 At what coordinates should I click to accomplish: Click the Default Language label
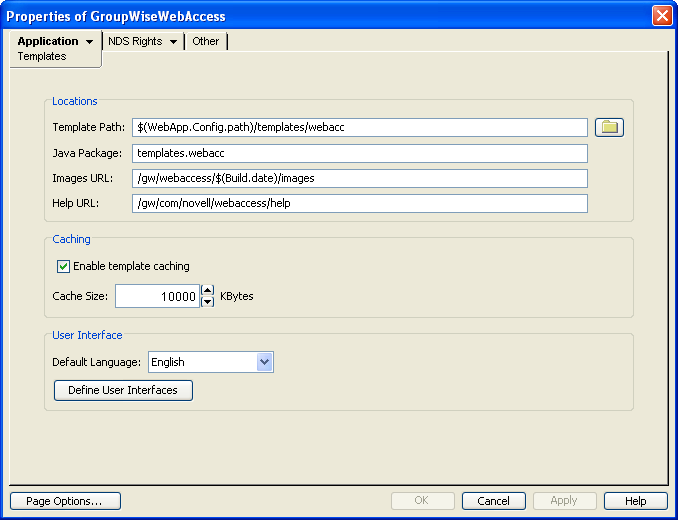tap(96, 362)
